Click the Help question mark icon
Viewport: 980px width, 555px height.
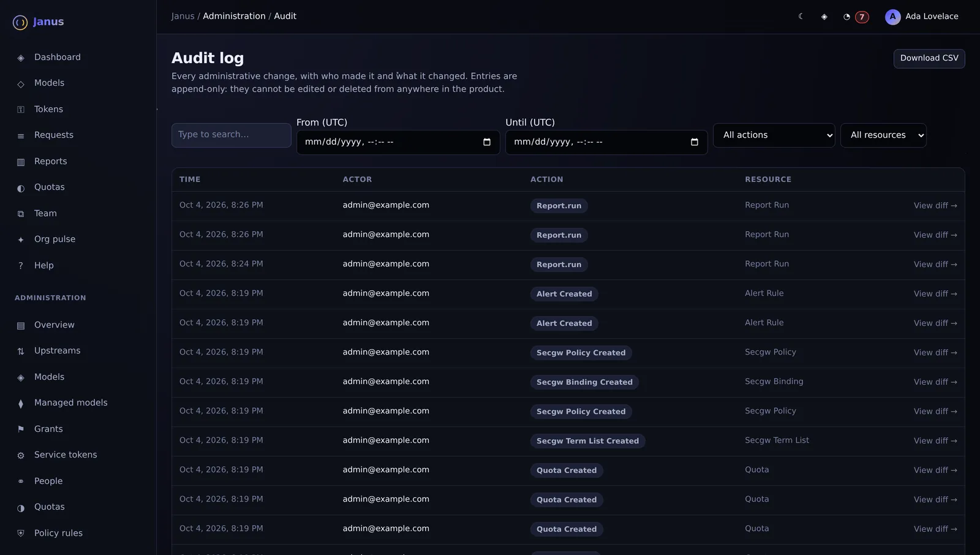(x=21, y=266)
